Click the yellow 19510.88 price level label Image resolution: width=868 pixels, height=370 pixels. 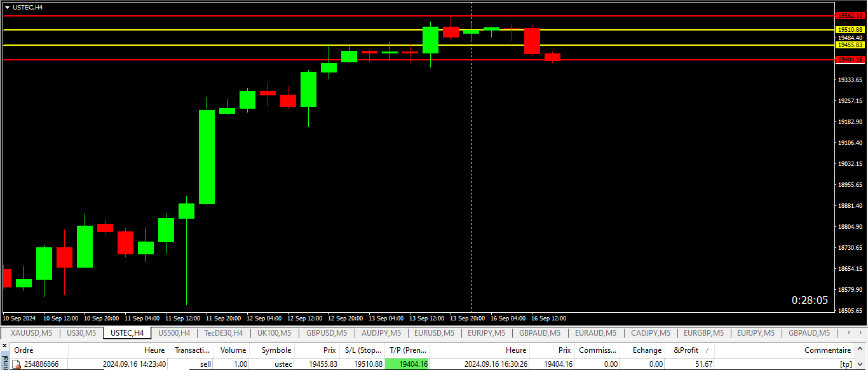850,30
